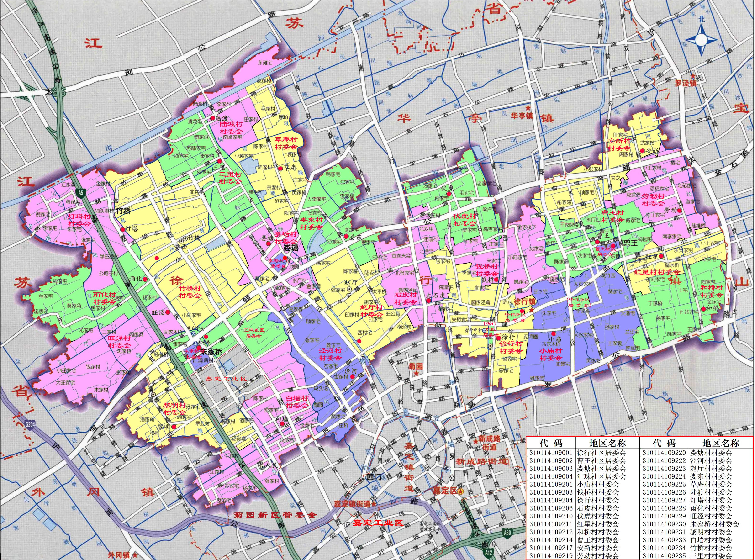Click legend entry 红星村村委会
This screenshot has height=560, width=755.
598,524
